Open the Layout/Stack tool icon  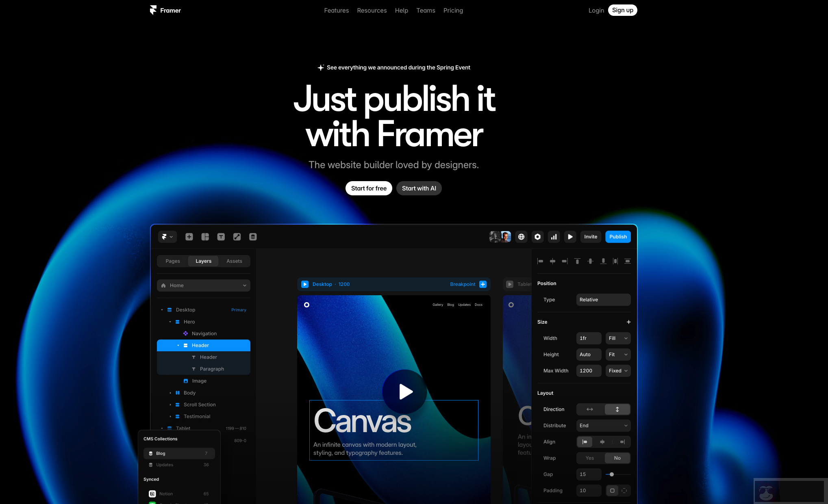coord(205,237)
